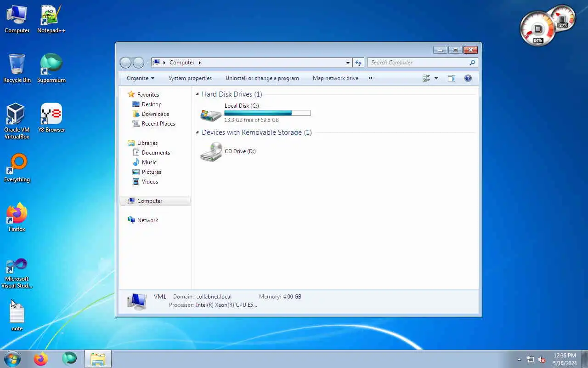Select Desktop under Favorites

point(152,104)
